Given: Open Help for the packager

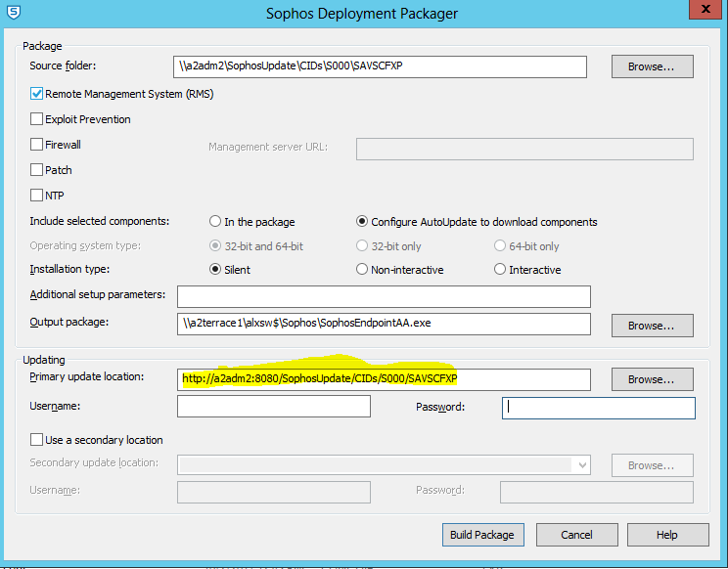Looking at the screenshot, I should point(667,535).
